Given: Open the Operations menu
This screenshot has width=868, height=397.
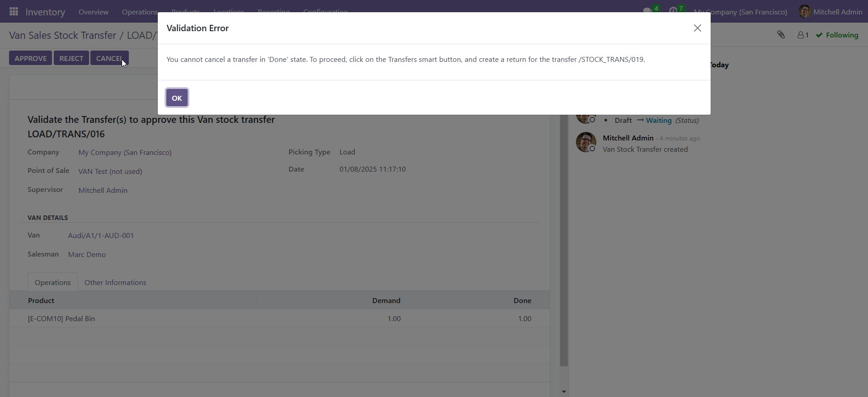Looking at the screenshot, I should (x=140, y=12).
